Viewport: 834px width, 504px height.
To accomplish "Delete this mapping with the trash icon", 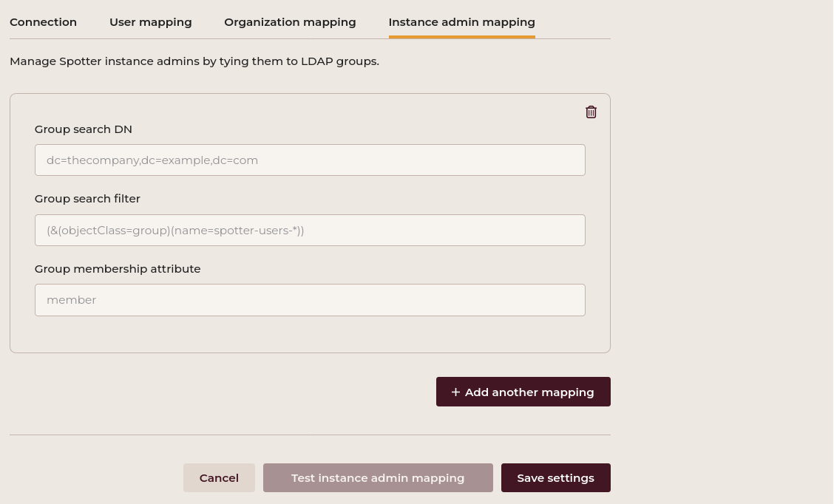I will pyautogui.click(x=591, y=112).
